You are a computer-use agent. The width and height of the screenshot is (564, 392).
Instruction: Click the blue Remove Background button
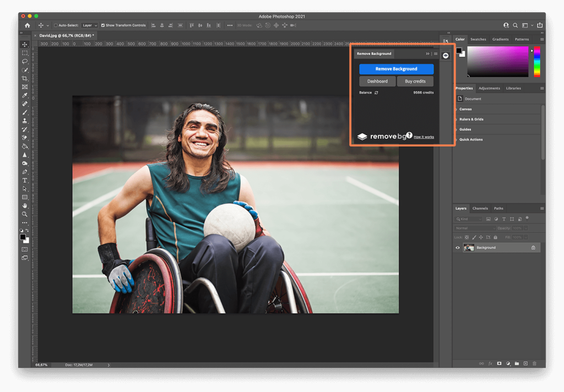click(x=396, y=69)
